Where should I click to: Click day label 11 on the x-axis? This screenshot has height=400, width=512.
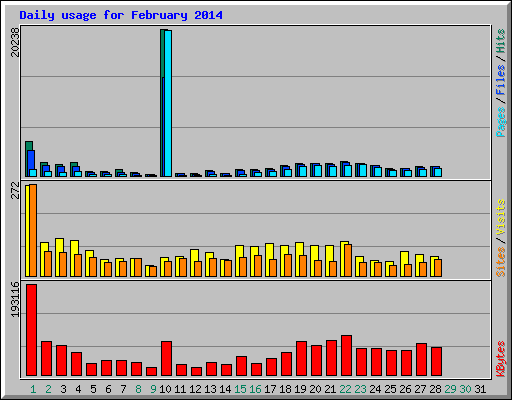pyautogui.click(x=180, y=389)
